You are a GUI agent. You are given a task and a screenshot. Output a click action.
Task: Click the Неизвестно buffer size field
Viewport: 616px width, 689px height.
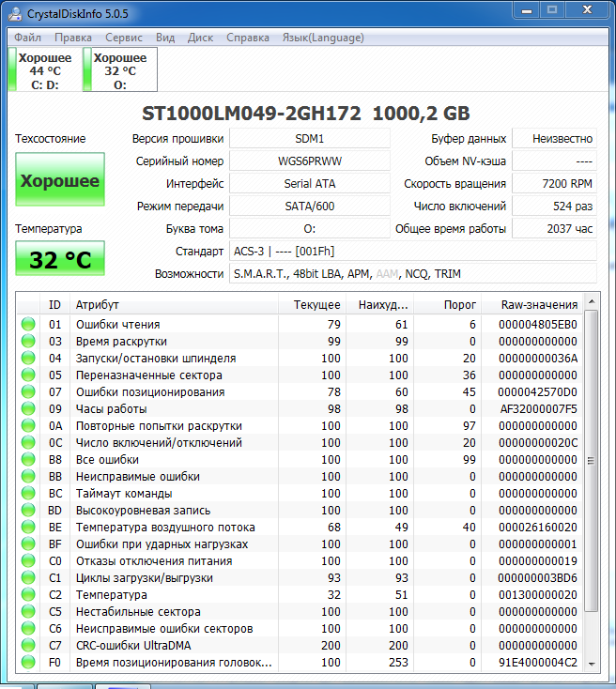coord(554,139)
